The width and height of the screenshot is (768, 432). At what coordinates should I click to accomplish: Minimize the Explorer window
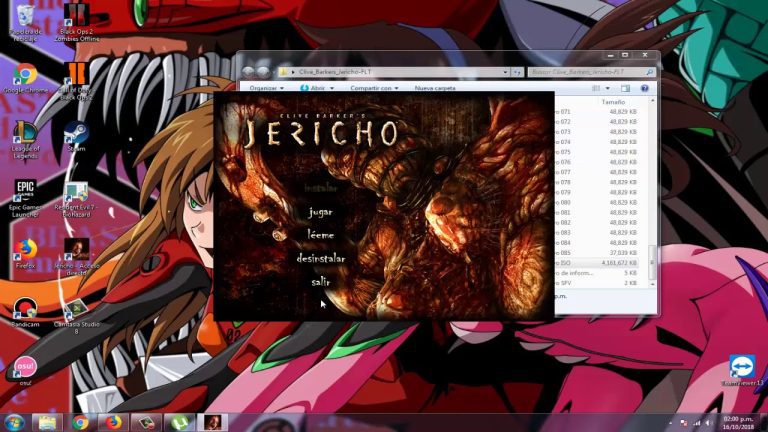(x=610, y=55)
